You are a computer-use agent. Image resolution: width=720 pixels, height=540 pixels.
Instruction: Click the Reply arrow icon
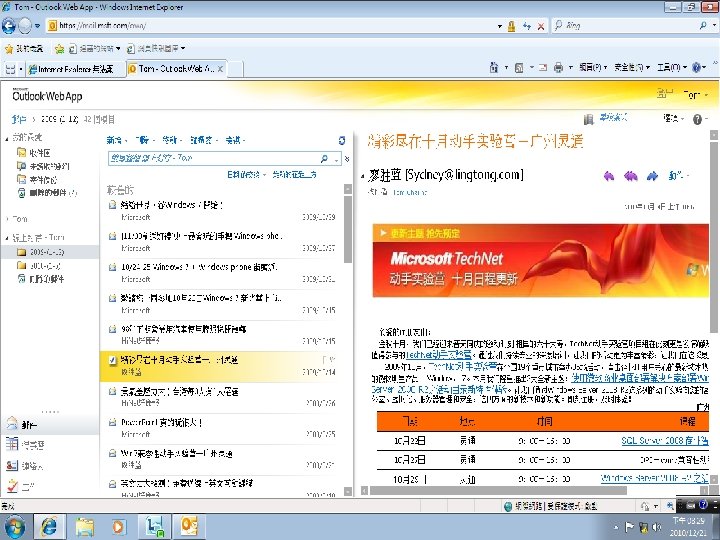(609, 175)
